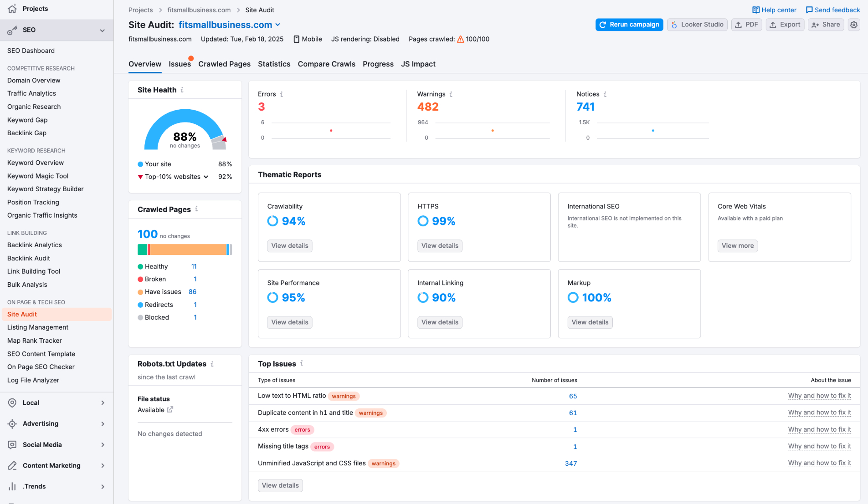
Task: Switch to the Issues tab
Action: (x=180, y=64)
